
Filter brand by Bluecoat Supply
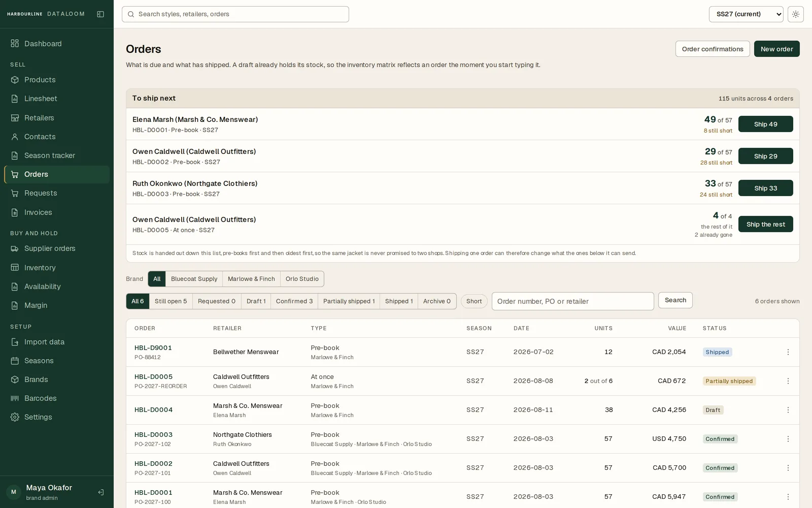point(194,279)
